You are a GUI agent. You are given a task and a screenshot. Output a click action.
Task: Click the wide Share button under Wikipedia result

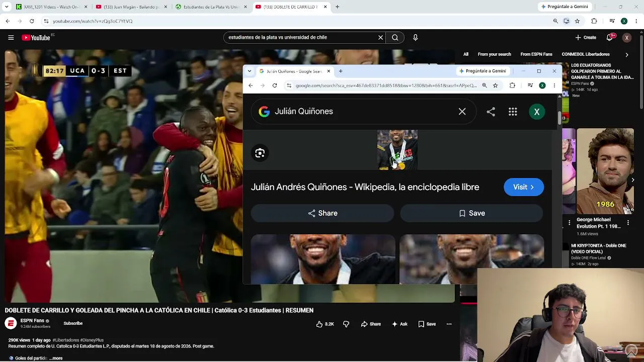click(323, 213)
